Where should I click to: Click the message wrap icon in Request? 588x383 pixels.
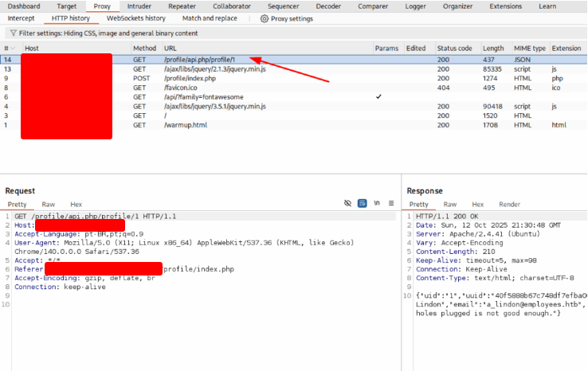point(363,204)
